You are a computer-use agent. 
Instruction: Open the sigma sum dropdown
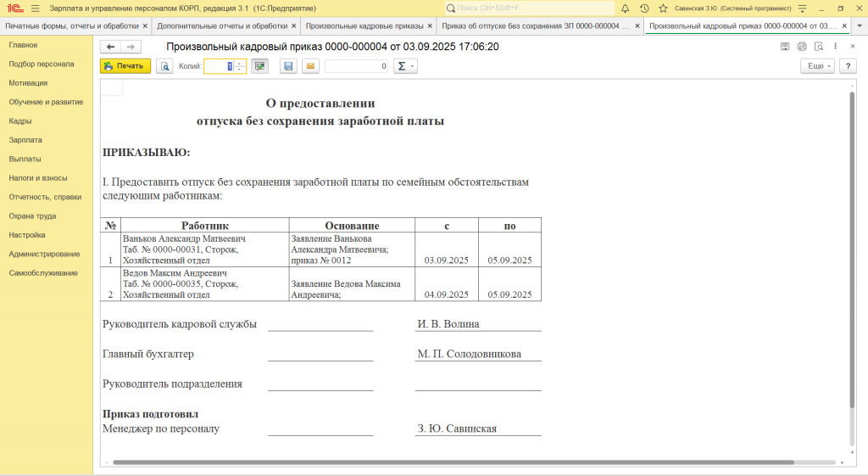click(405, 66)
